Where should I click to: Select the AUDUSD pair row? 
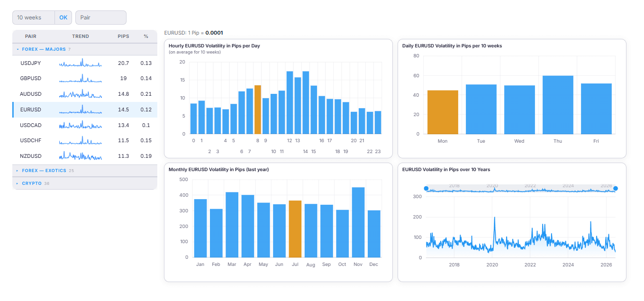pyautogui.click(x=85, y=94)
